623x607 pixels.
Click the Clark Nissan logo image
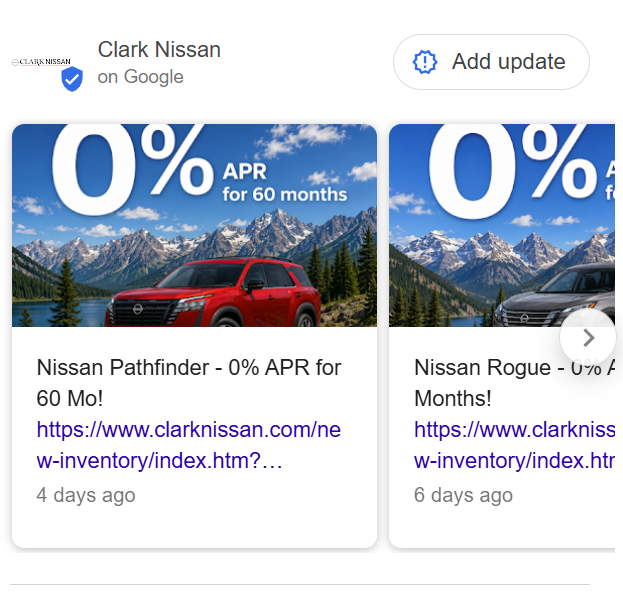[x=41, y=62]
